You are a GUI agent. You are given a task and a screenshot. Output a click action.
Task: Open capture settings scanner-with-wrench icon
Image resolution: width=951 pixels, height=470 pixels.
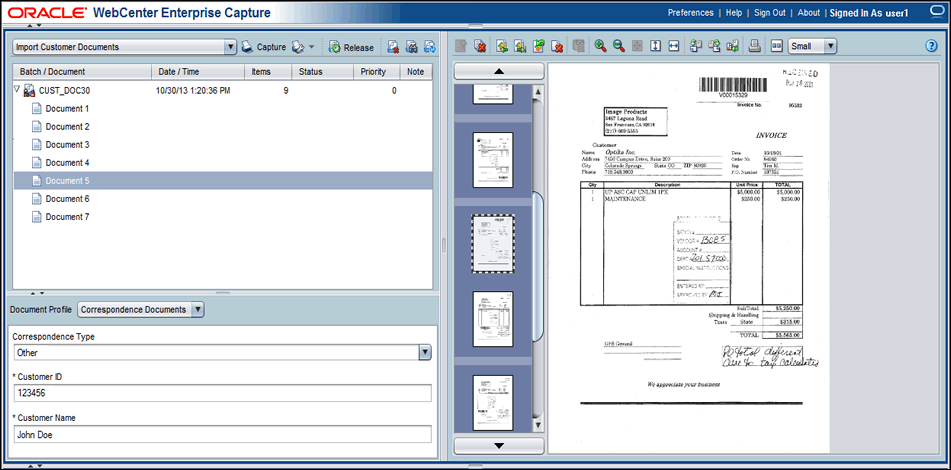[297, 47]
